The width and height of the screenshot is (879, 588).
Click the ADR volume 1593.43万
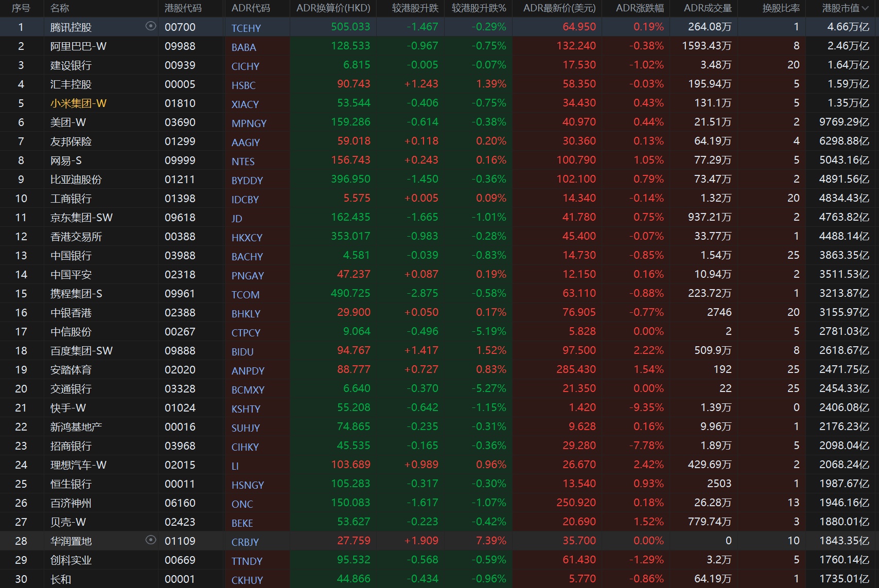(707, 46)
